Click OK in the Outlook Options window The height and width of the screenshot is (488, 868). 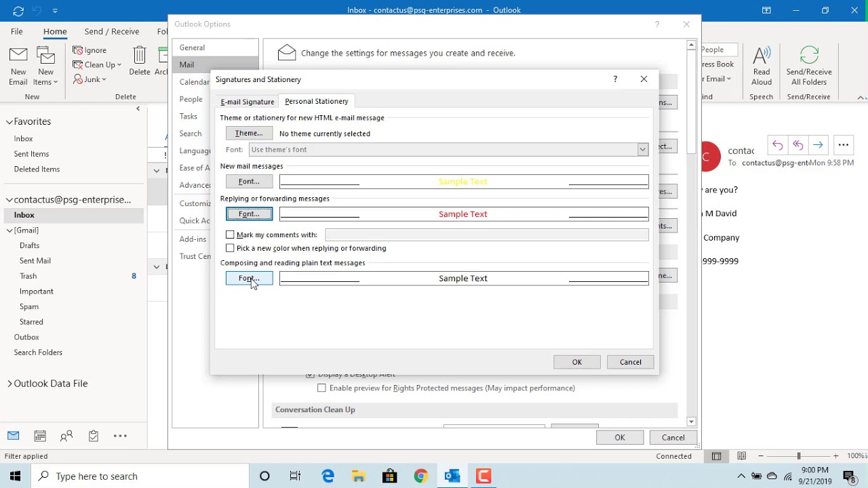coord(620,438)
